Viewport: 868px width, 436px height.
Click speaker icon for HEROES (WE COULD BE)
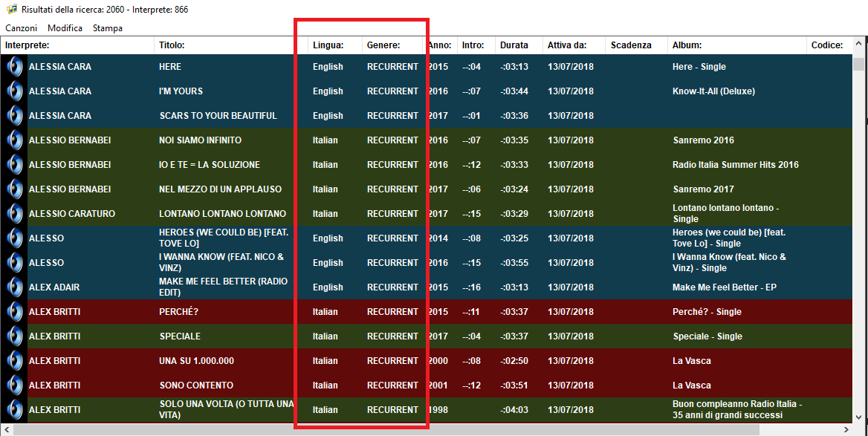click(x=14, y=238)
